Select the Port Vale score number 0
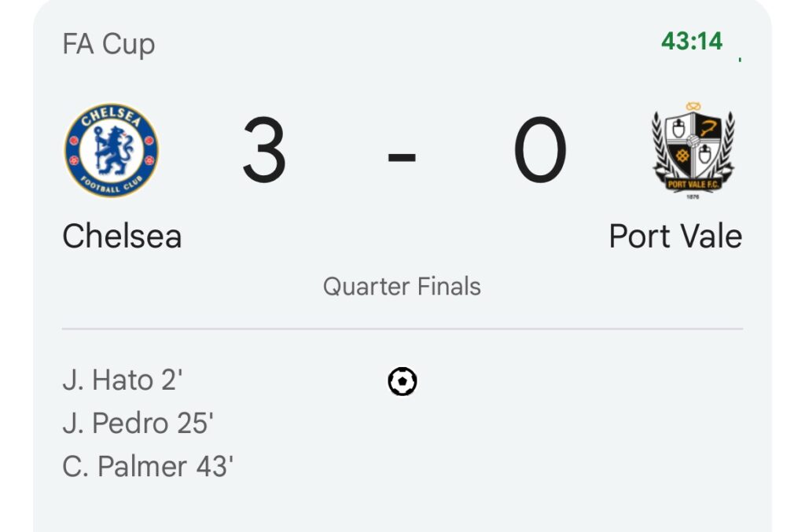Screen dimensions: 805x532 [x=539, y=150]
